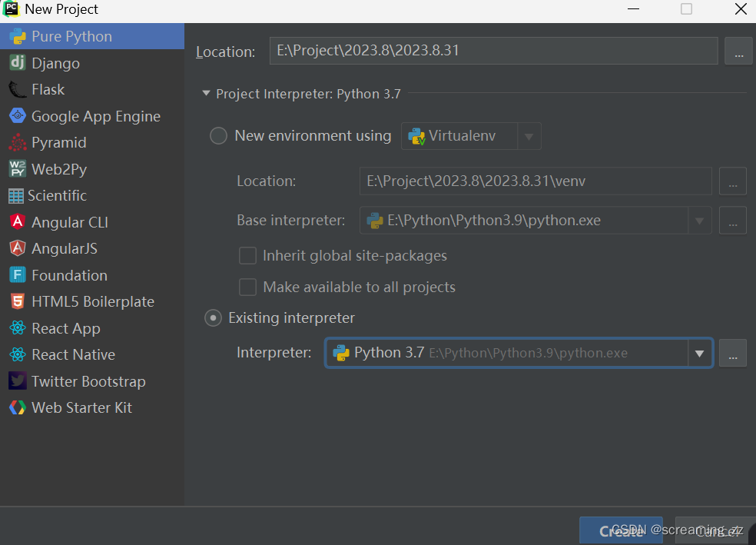Image resolution: width=756 pixels, height=545 pixels.
Task: Click python icon in Base interpreter field
Action: (x=375, y=221)
